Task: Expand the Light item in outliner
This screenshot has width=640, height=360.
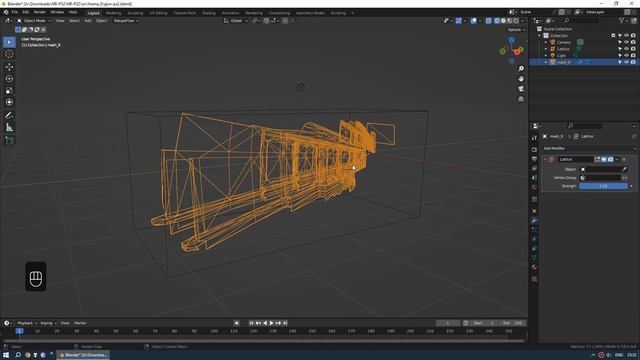Action: (x=546, y=55)
